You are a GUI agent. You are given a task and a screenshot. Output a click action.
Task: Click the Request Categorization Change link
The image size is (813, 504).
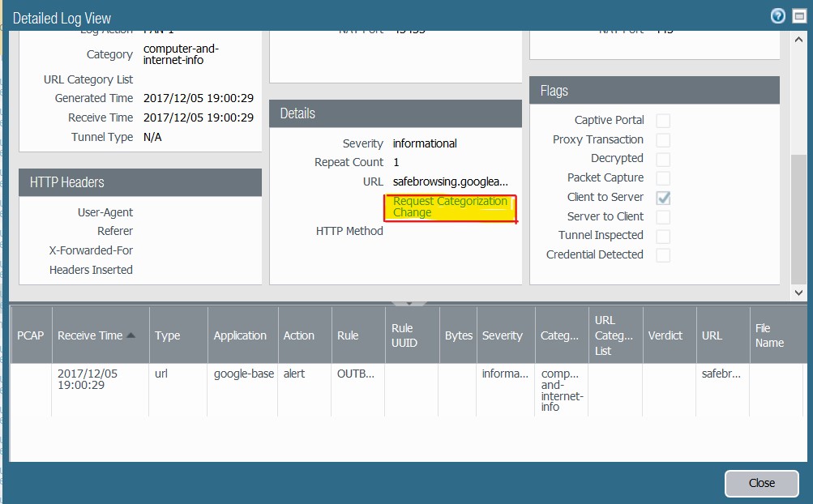[x=450, y=207]
